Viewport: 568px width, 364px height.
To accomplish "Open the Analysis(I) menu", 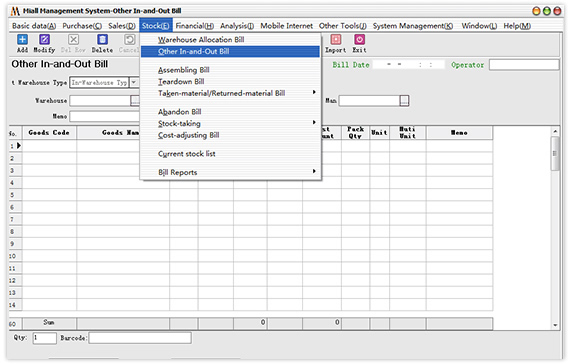I will tap(237, 26).
